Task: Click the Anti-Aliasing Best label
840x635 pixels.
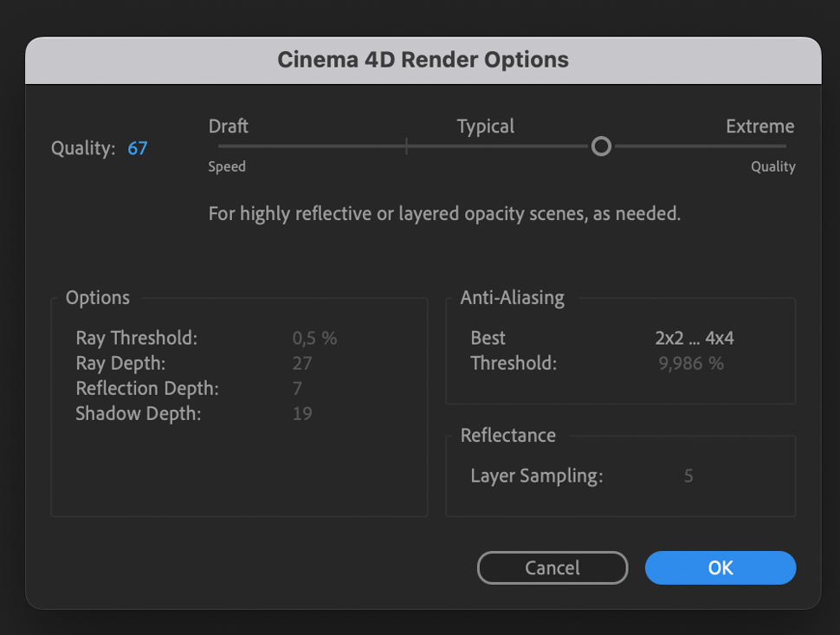Action: [488, 338]
